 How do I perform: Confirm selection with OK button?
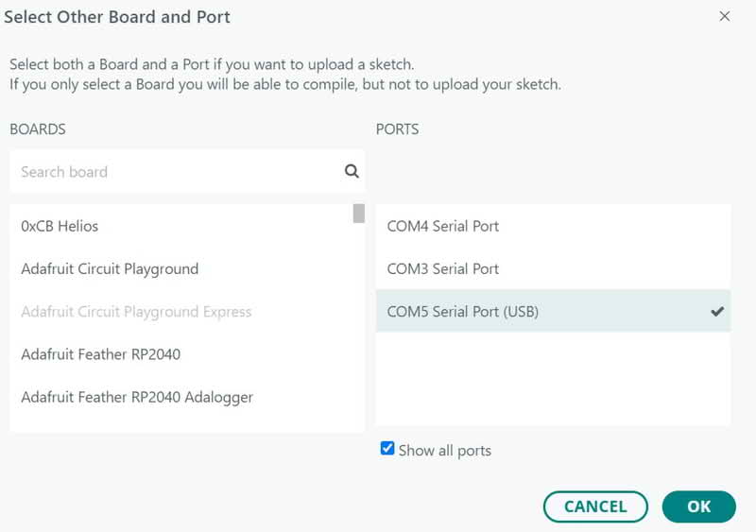698,506
